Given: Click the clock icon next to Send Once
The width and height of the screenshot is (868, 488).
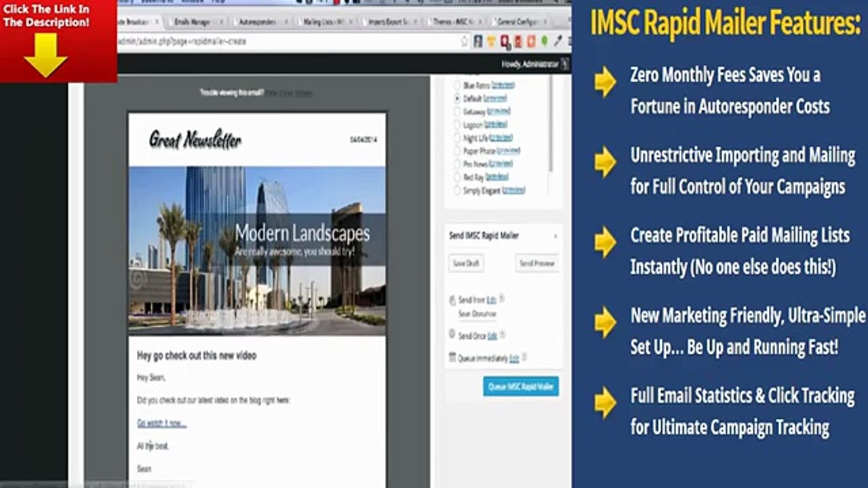Looking at the screenshot, I should pyautogui.click(x=452, y=334).
